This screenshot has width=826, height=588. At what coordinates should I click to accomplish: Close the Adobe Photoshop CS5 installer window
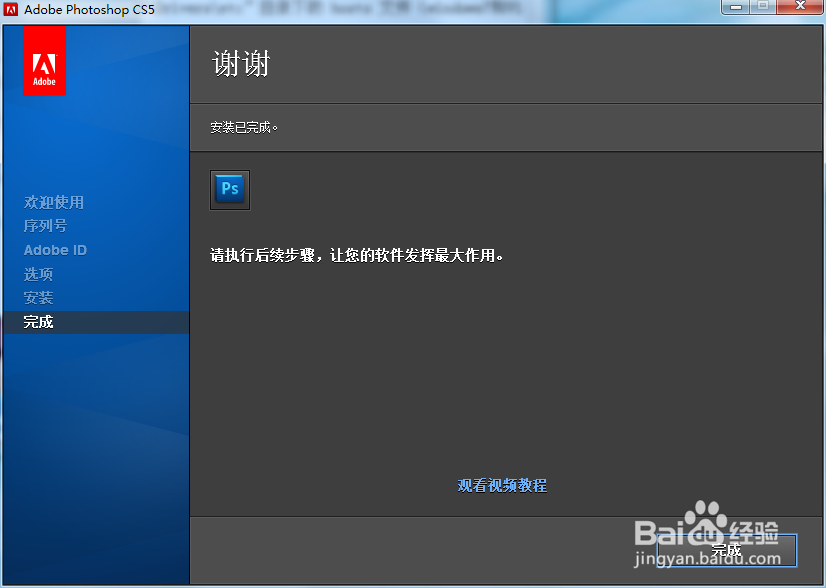[x=800, y=7]
